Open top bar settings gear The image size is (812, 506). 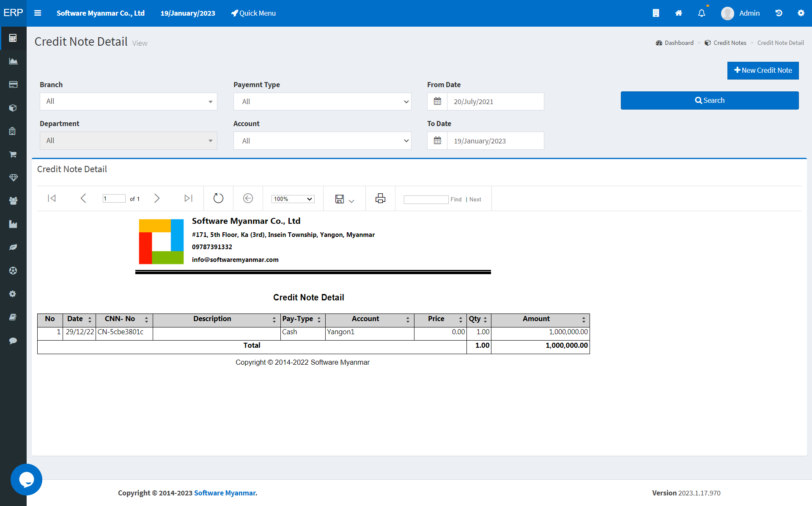(x=801, y=13)
